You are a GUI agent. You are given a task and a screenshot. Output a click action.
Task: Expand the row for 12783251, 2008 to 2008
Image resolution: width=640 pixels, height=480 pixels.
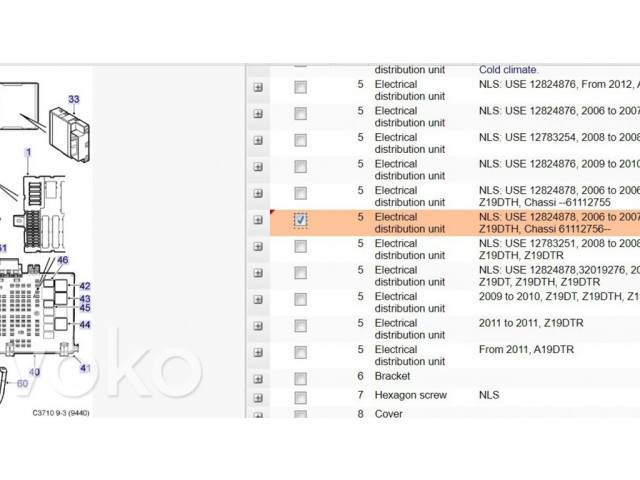pos(258,247)
